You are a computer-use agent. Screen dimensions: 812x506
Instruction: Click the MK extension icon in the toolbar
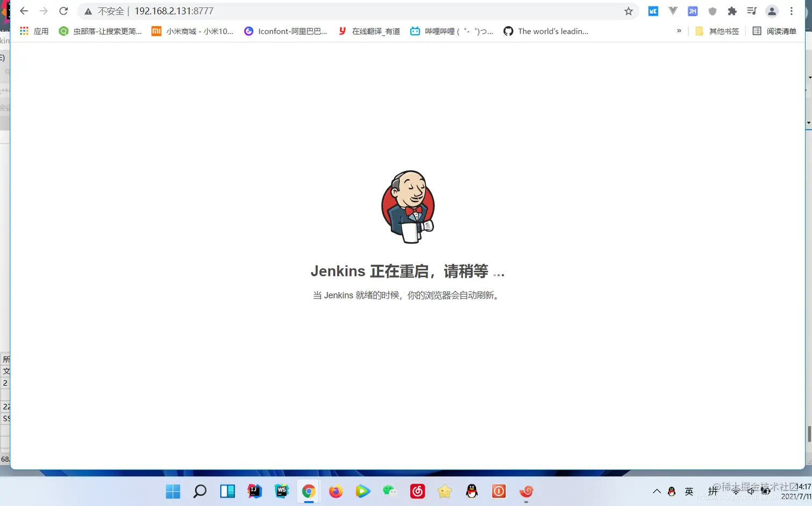[653, 11]
